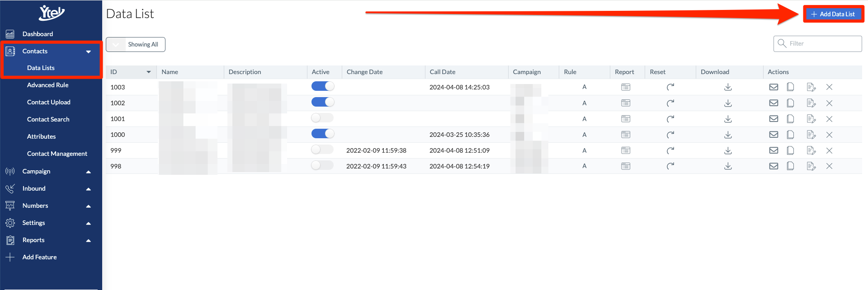The image size is (868, 290).
Task: Focus the Filter input field
Action: (x=817, y=44)
